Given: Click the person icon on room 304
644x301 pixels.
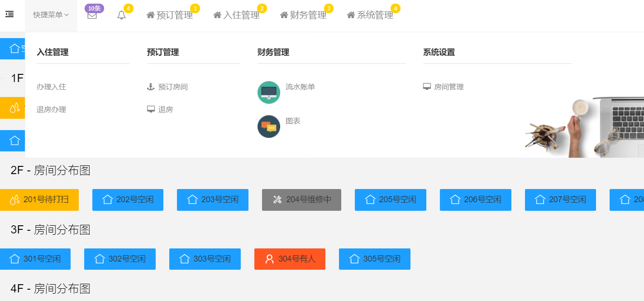Looking at the screenshot, I should pyautogui.click(x=269, y=259).
